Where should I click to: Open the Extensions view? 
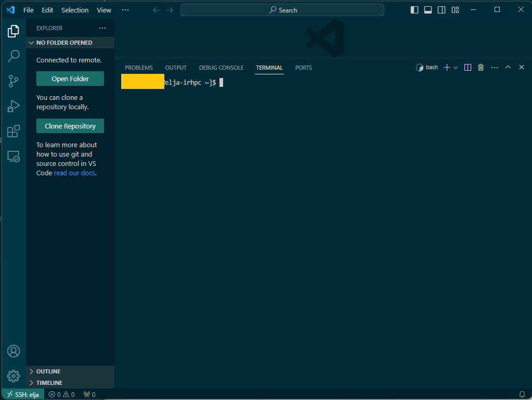tap(13, 131)
